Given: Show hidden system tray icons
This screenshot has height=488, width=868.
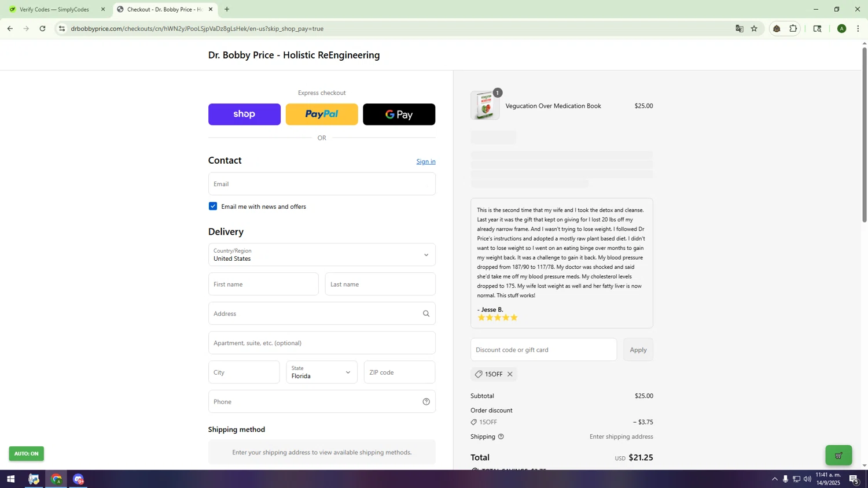Looking at the screenshot, I should [775, 479].
